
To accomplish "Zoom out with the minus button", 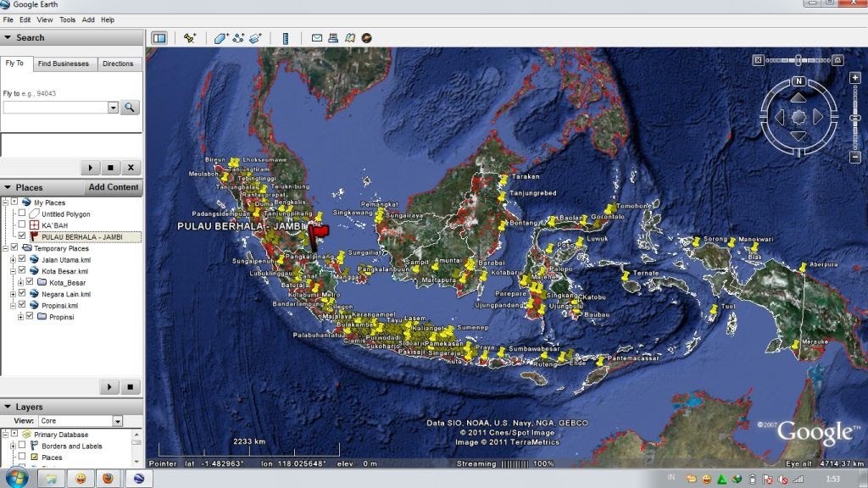I will 854,157.
